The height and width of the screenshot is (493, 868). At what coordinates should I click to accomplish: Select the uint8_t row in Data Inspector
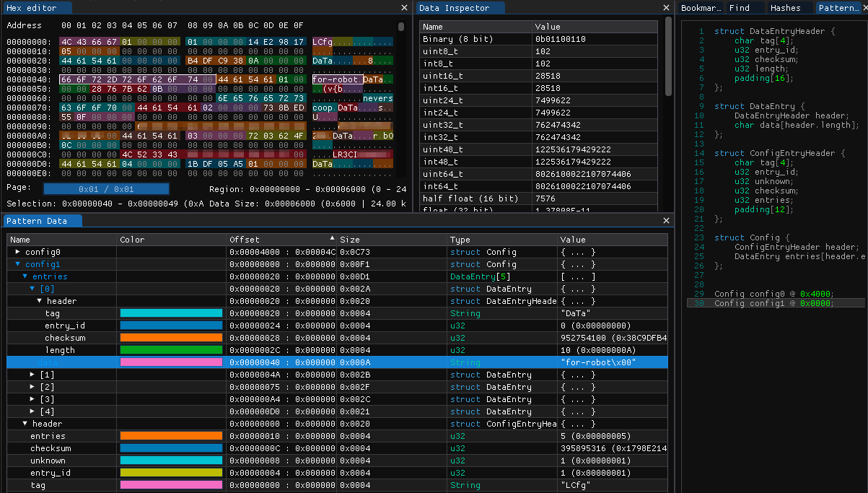click(538, 51)
